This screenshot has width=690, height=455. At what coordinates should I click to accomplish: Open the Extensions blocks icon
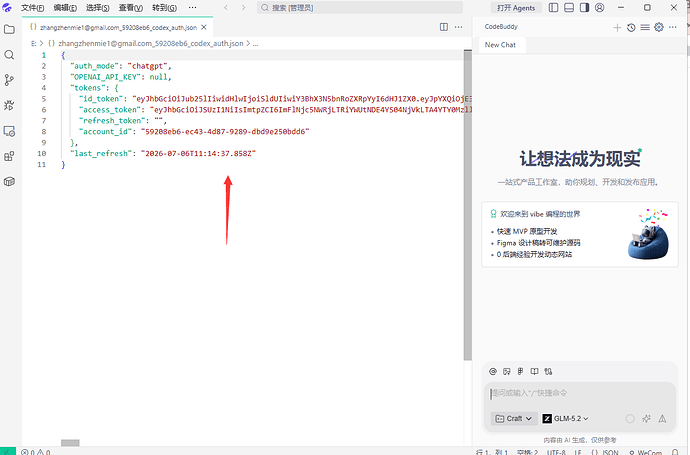9,156
